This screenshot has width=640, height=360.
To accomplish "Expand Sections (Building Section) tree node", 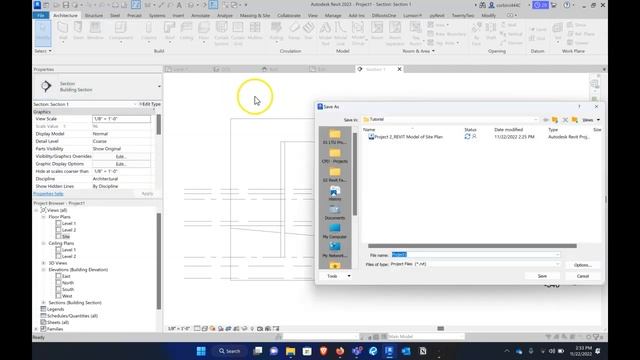I will [x=44, y=302].
